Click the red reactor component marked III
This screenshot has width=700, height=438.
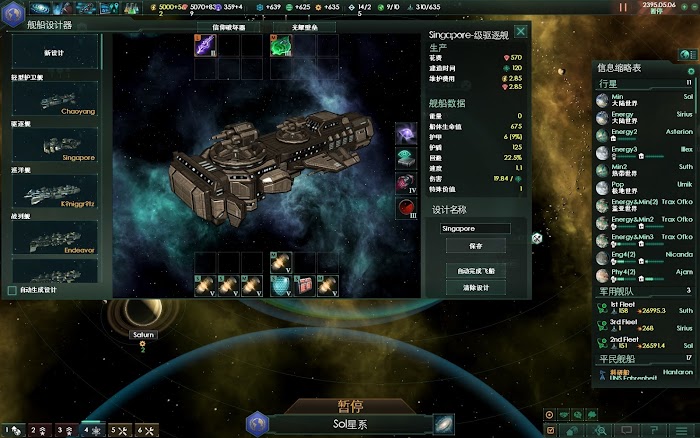(x=406, y=209)
